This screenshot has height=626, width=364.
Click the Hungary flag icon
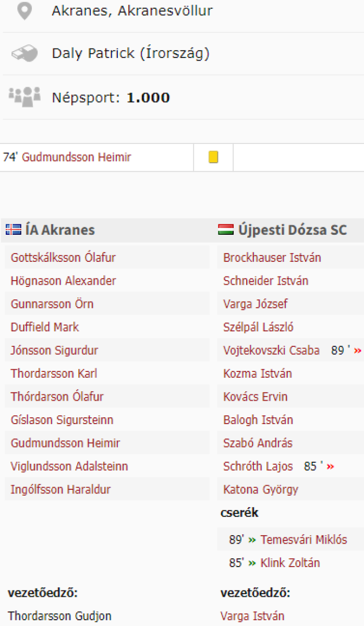point(226,230)
